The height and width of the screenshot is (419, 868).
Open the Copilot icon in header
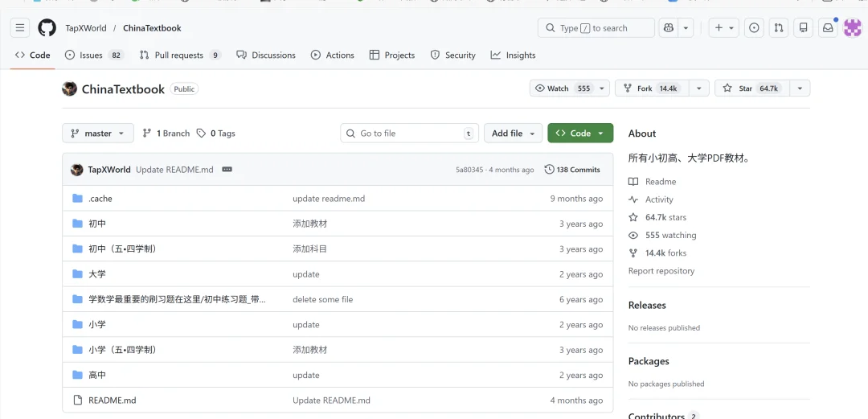[x=667, y=28]
